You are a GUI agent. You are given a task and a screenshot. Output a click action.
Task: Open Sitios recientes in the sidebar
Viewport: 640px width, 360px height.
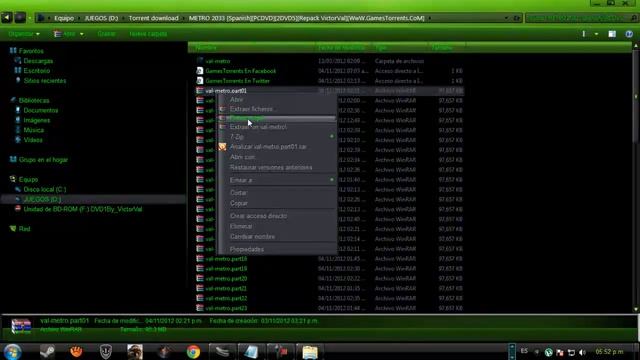tap(44, 81)
